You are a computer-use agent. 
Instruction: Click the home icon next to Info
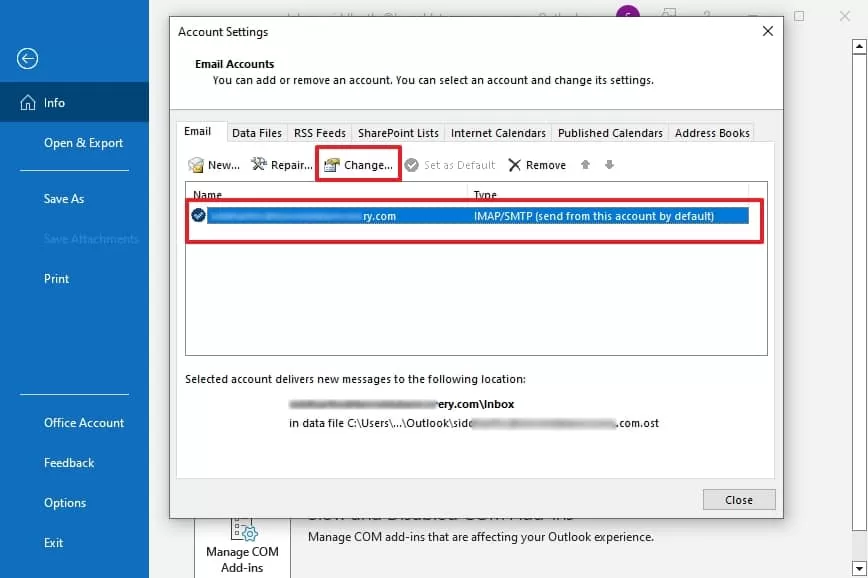[x=28, y=102]
